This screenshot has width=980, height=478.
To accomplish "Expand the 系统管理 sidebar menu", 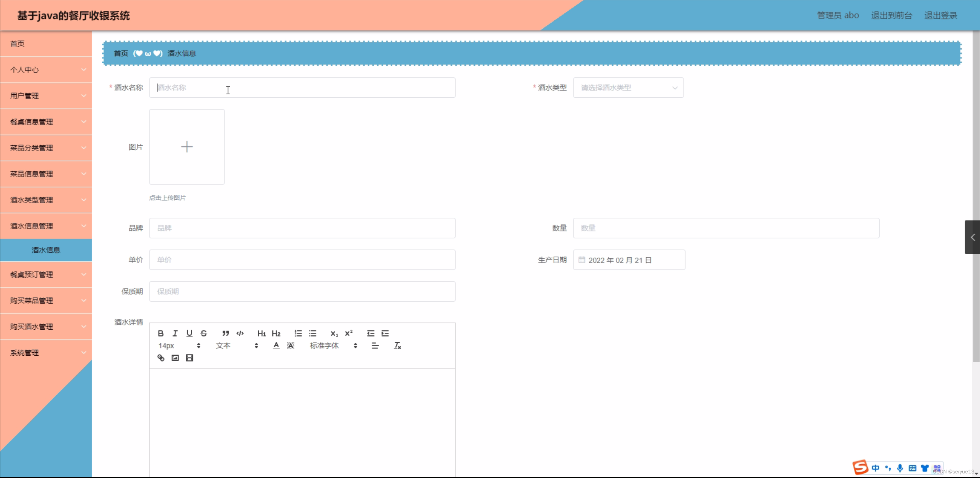I will click(46, 353).
